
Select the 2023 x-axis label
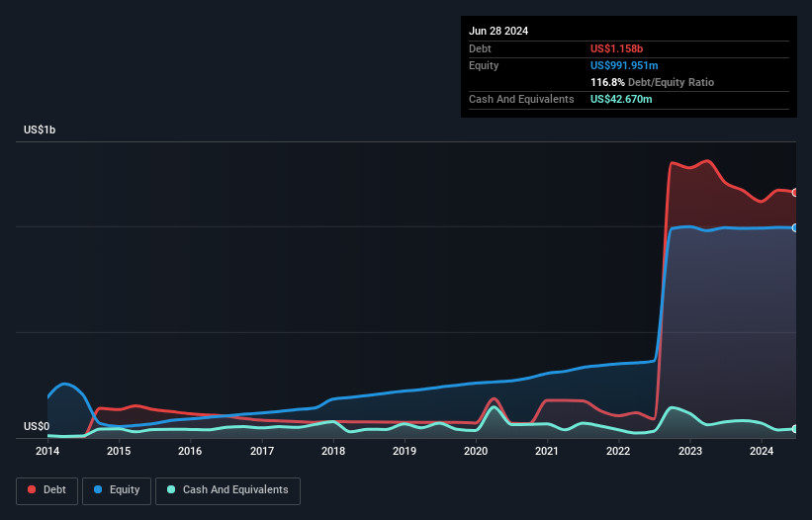(x=690, y=451)
